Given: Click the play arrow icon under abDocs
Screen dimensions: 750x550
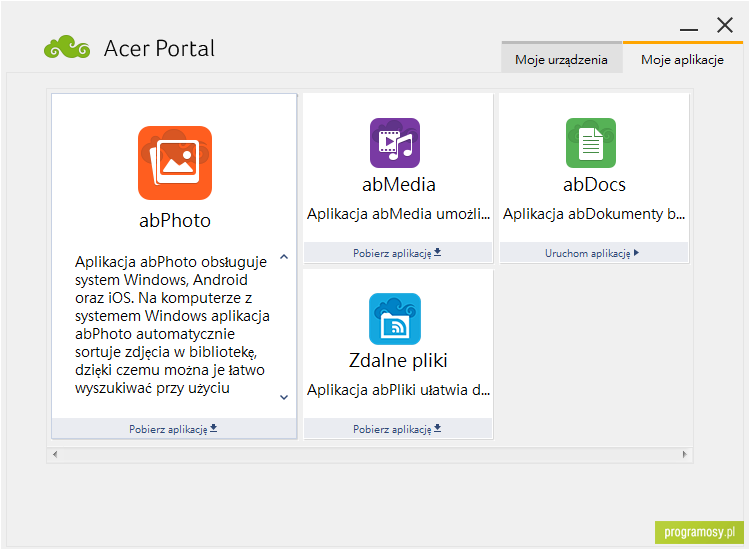Looking at the screenshot, I should [x=636, y=253].
